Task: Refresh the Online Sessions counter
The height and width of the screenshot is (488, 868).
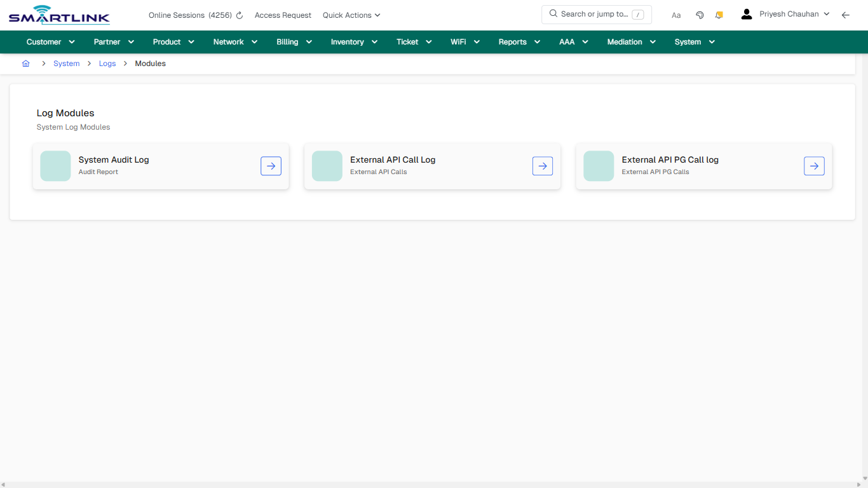Action: click(238, 15)
